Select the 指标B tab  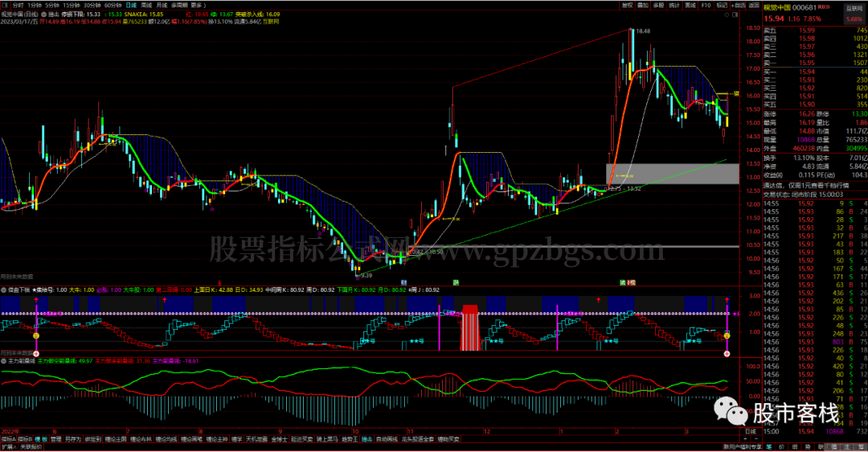[25, 439]
